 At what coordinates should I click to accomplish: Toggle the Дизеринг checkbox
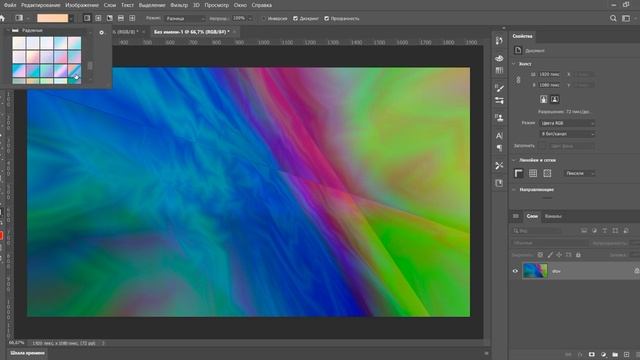[296, 18]
